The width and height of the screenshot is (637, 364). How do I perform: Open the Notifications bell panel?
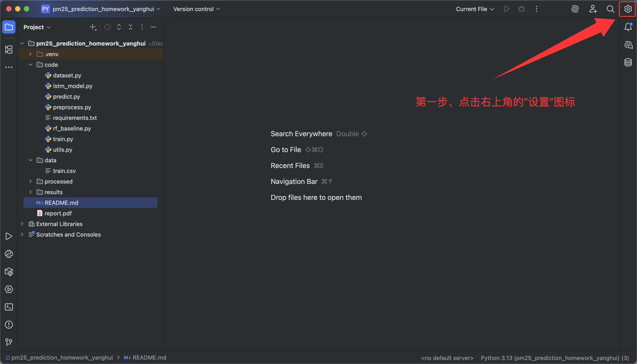coord(628,27)
